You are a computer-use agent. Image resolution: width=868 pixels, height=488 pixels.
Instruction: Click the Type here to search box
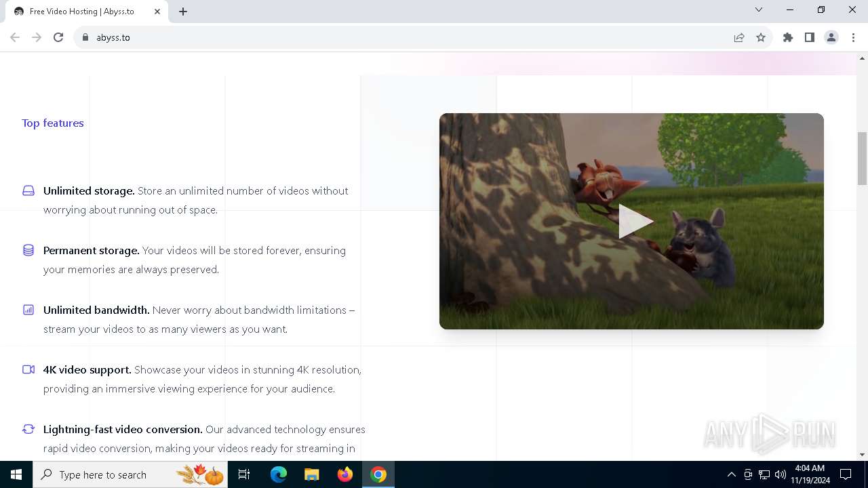pyautogui.click(x=130, y=474)
